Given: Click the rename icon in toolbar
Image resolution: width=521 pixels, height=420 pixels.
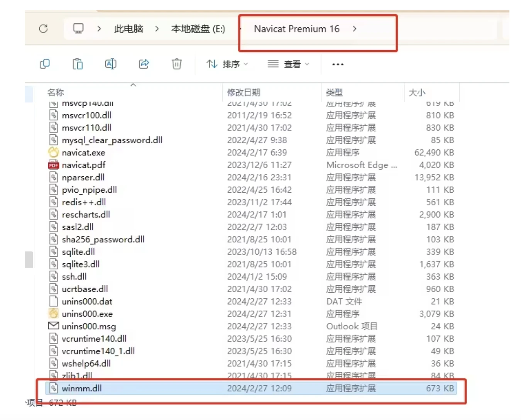Looking at the screenshot, I should pos(111,64).
